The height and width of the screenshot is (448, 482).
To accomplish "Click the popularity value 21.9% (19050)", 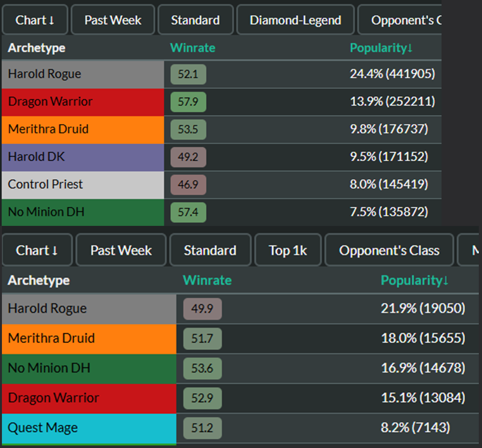I will [x=423, y=308].
